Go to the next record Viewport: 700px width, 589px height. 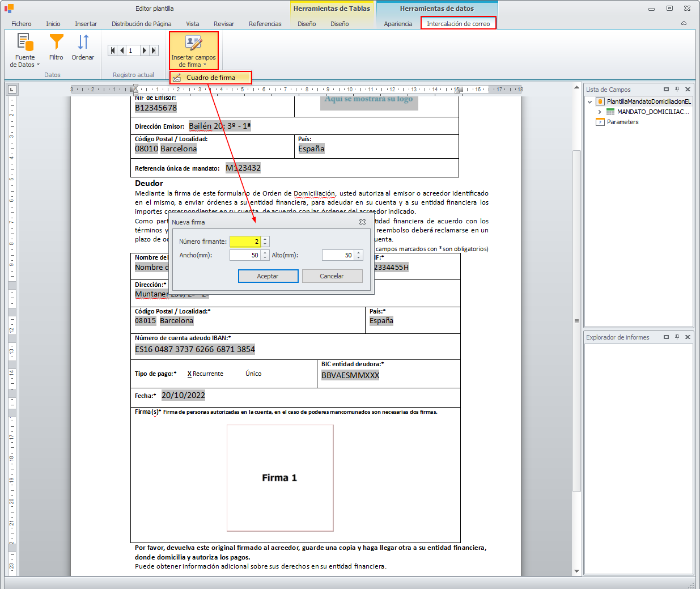click(145, 50)
